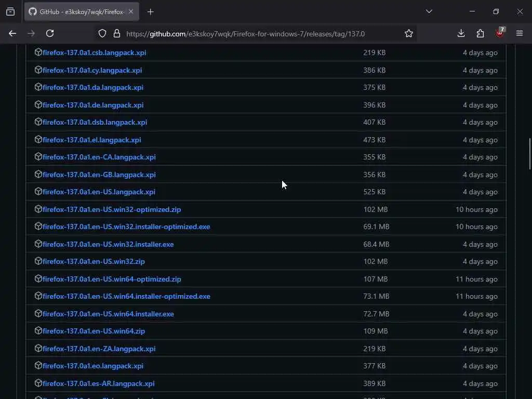The height and width of the screenshot is (399, 532).
Task: Click the 473 KB size text
Action: click(x=374, y=140)
